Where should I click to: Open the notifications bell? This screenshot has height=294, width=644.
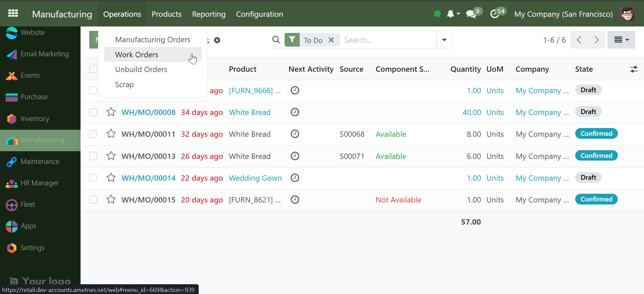click(453, 14)
